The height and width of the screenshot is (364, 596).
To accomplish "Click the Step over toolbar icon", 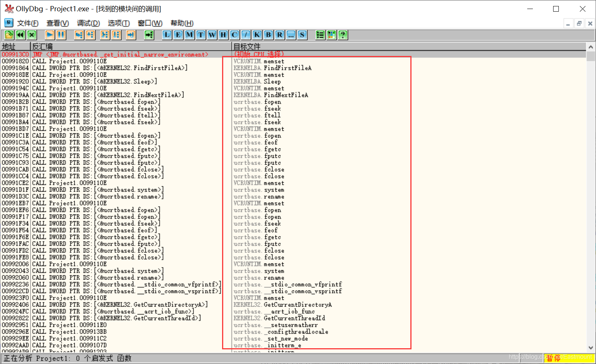I will click(x=90, y=35).
